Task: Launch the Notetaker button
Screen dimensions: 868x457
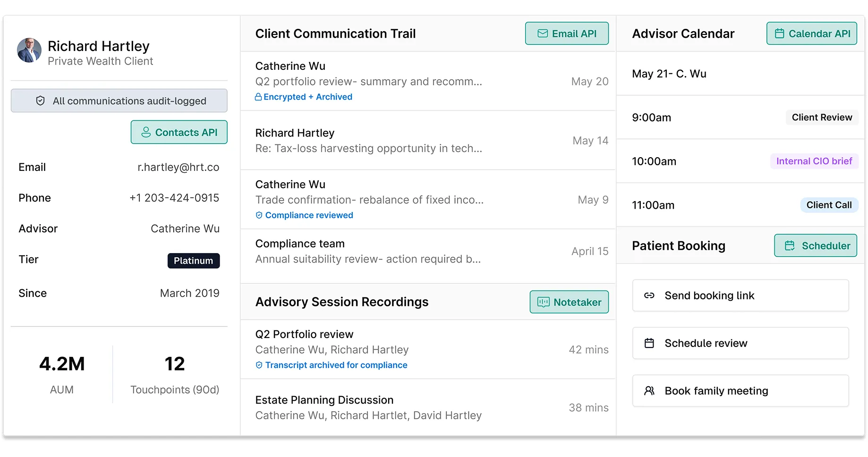Action: tap(569, 302)
